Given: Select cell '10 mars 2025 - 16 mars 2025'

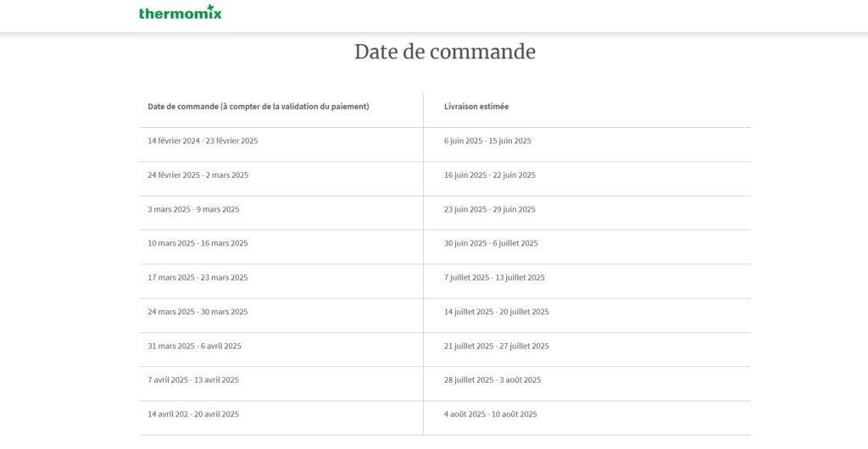Looking at the screenshot, I should [x=198, y=243].
